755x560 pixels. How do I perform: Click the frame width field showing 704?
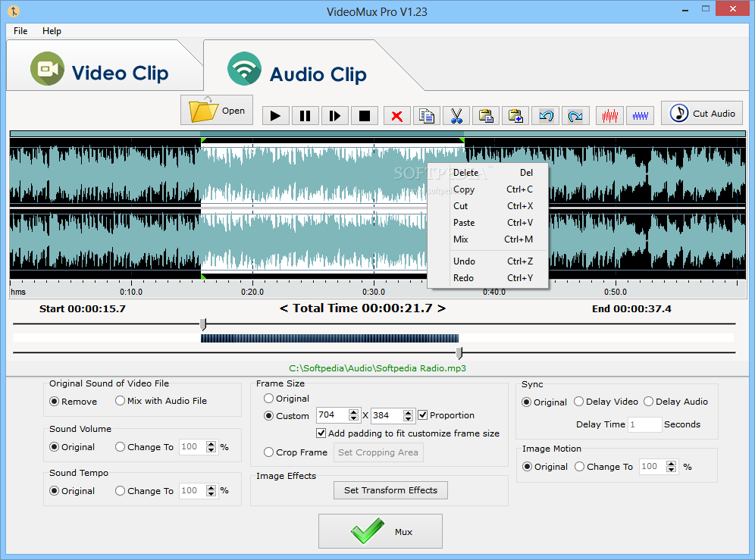click(333, 415)
